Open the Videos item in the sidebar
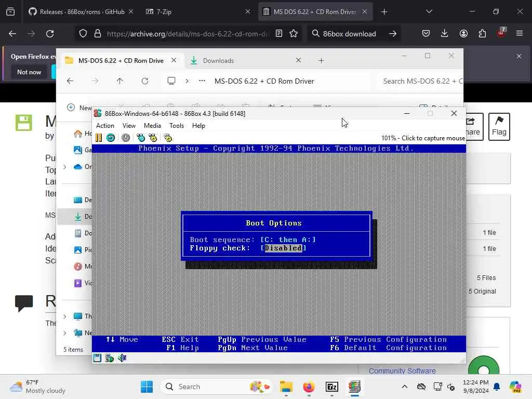532x399 pixels. tap(83, 283)
